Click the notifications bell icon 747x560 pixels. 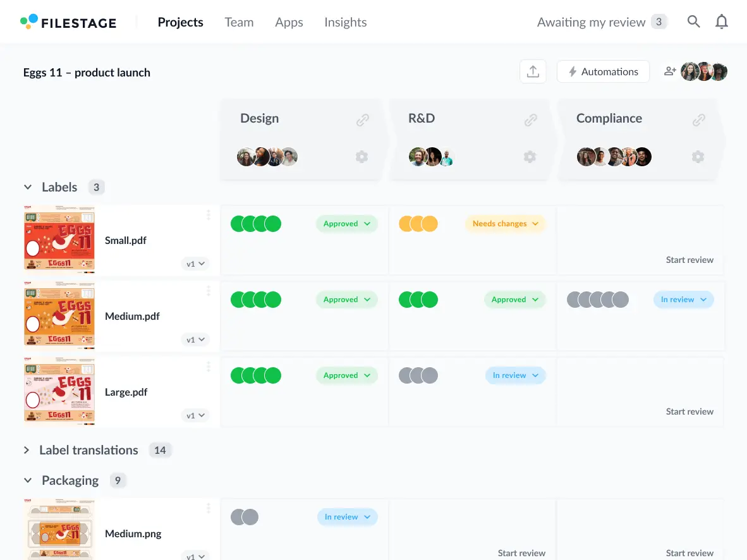point(721,22)
